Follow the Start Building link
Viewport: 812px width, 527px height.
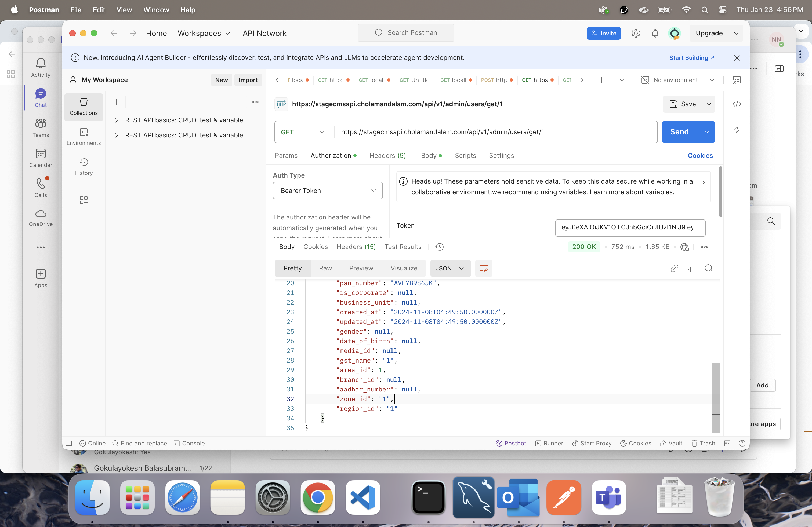[691, 58]
